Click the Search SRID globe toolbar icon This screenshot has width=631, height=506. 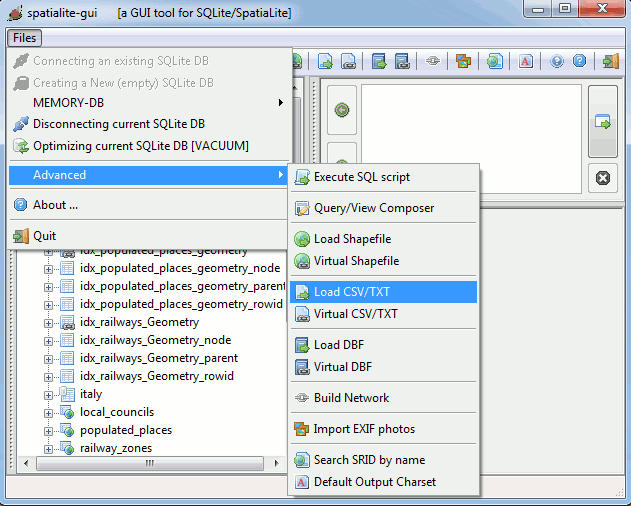494,62
